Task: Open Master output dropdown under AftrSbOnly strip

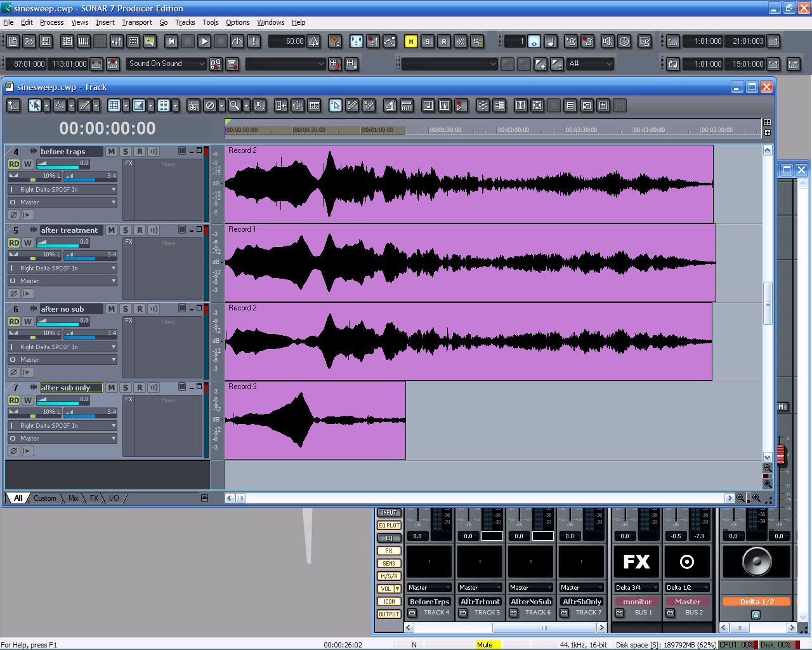Action: [x=581, y=587]
